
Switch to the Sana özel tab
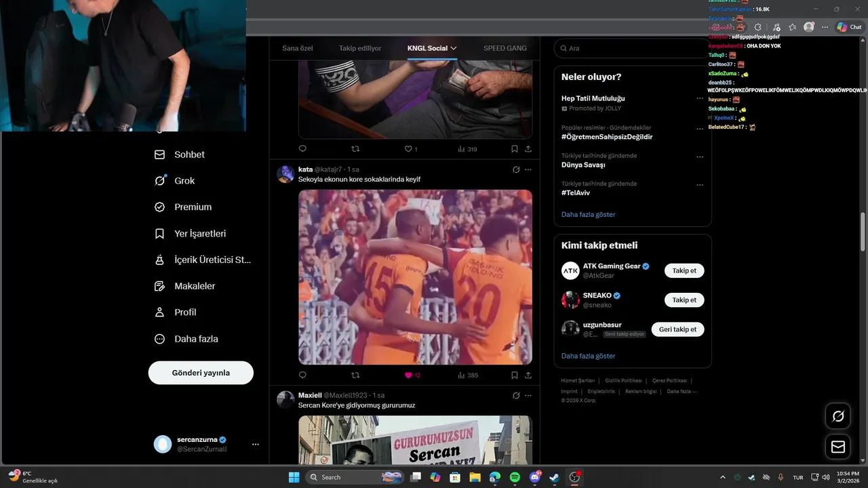click(x=298, y=48)
